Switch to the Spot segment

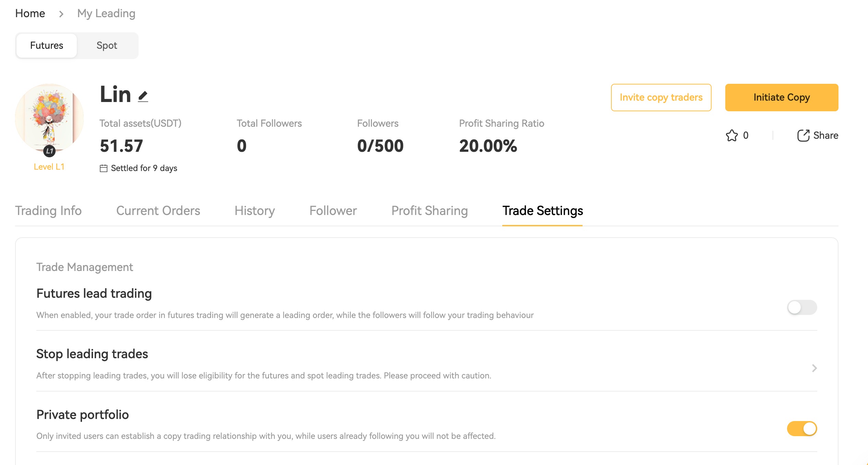pos(107,45)
